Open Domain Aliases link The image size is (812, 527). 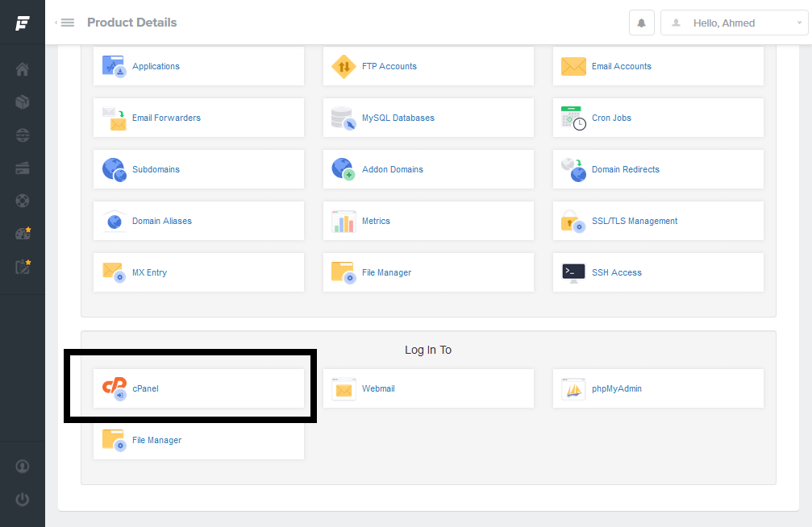click(x=162, y=221)
